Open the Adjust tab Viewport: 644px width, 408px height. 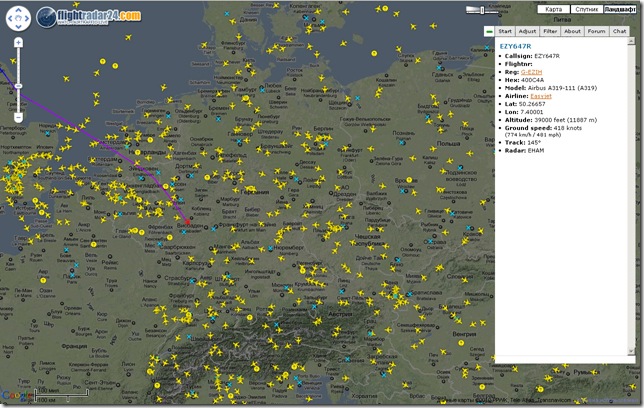click(x=527, y=31)
